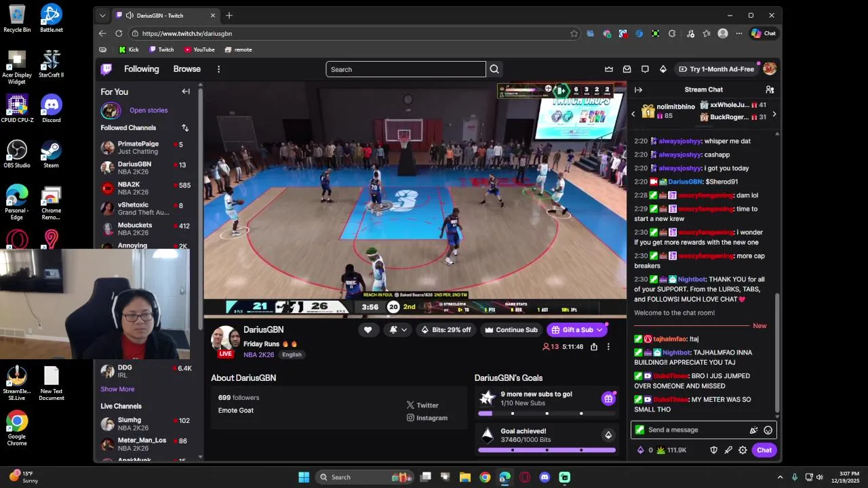Click the NBA 2K26 category link
Screen dimensions: 868x488
259,354
